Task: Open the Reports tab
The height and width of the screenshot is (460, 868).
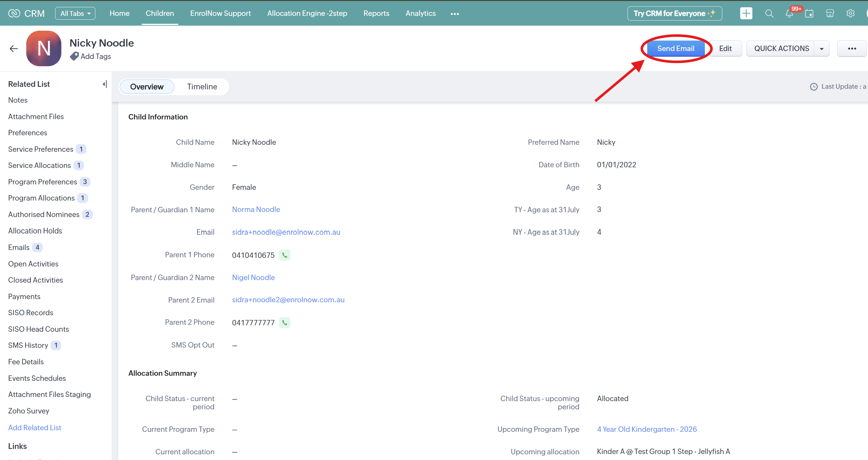Action: tap(376, 14)
